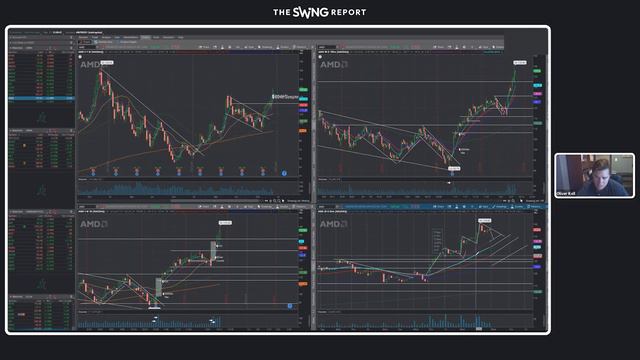Click the first event marker under the top-left chart
This screenshot has height=360, width=640.
[x=93, y=171]
